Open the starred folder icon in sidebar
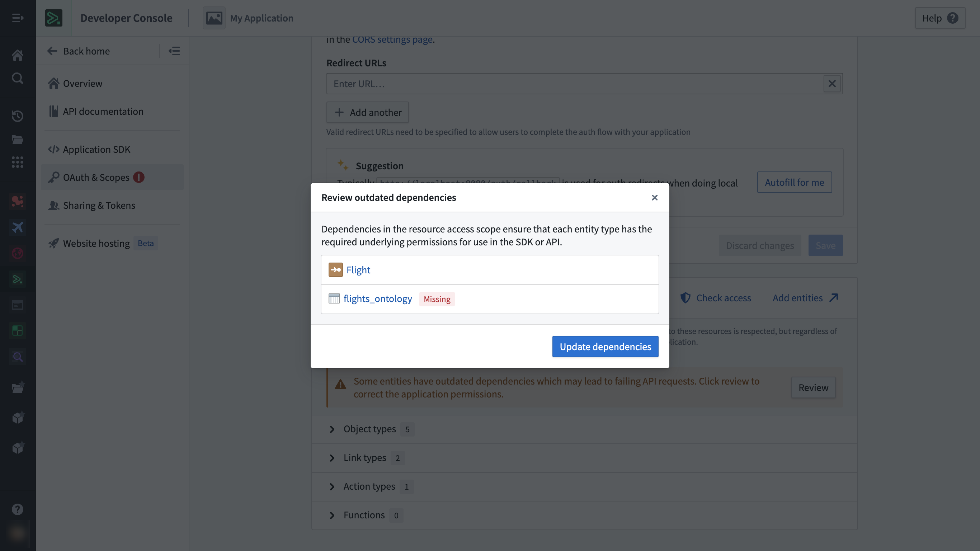 pos(18,387)
